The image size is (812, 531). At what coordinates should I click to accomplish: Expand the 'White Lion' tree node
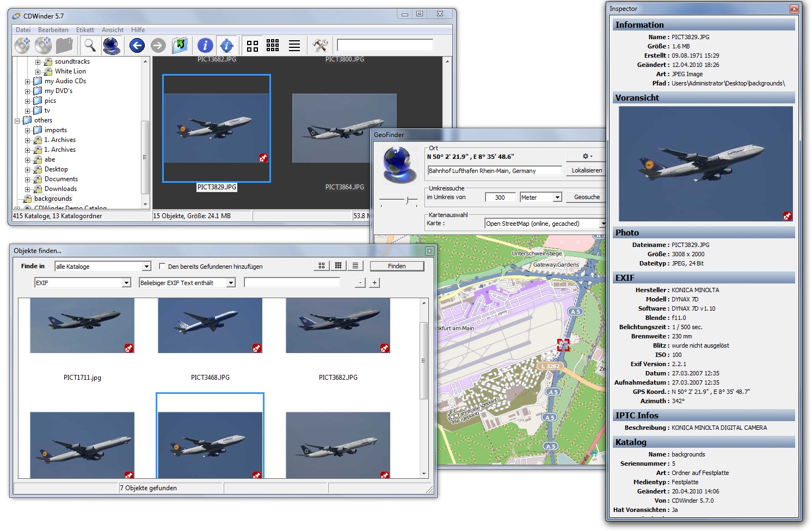38,72
